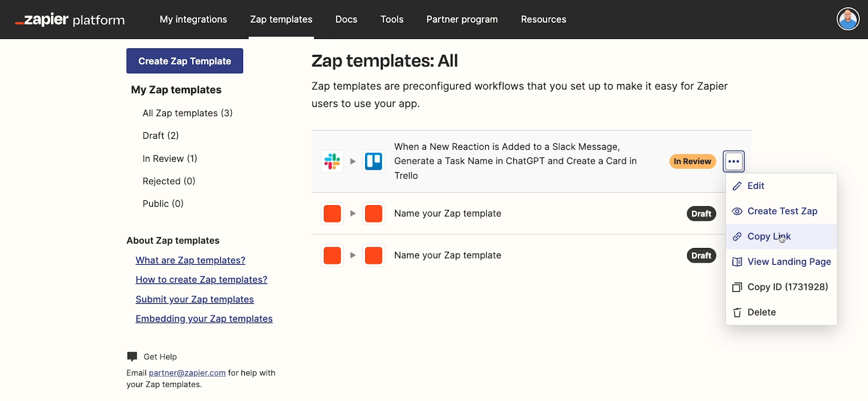This screenshot has width=868, height=401.
Task: Click the trash icon next to Delete
Action: (x=737, y=313)
